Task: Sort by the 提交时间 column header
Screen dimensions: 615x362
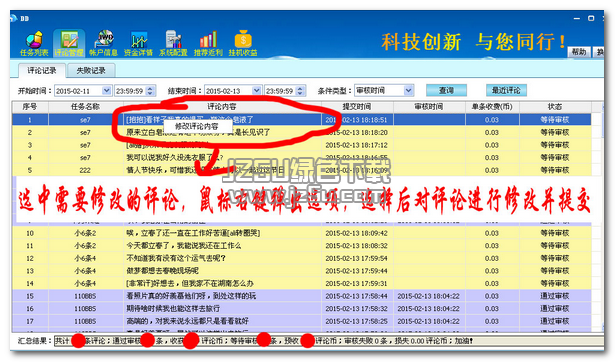Action: tap(357, 107)
